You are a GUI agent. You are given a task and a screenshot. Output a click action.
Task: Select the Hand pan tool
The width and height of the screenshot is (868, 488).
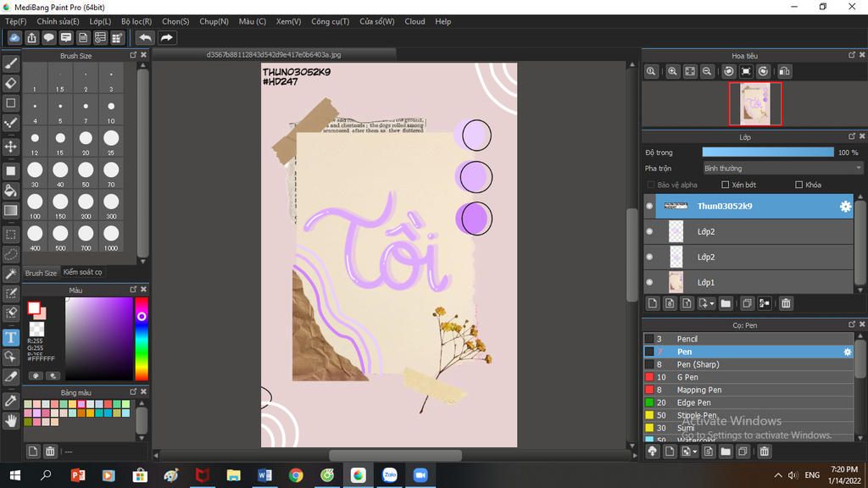(10, 421)
